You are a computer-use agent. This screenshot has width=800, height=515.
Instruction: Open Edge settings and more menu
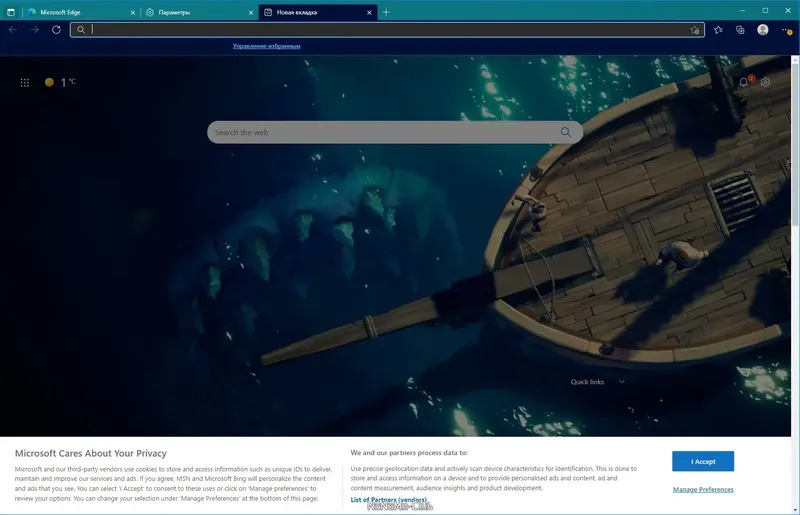tap(786, 30)
